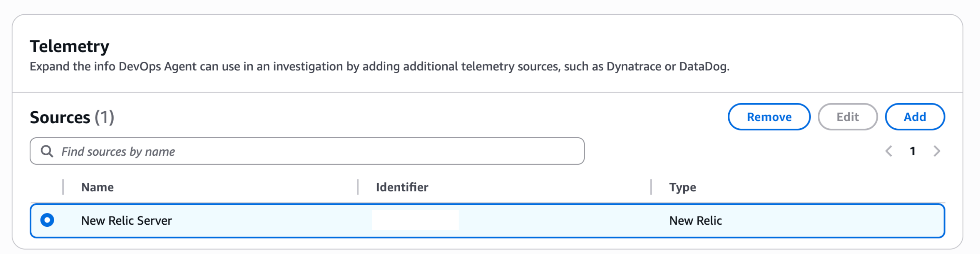Click the Name column header
The height and width of the screenshot is (254, 980).
pos(98,187)
